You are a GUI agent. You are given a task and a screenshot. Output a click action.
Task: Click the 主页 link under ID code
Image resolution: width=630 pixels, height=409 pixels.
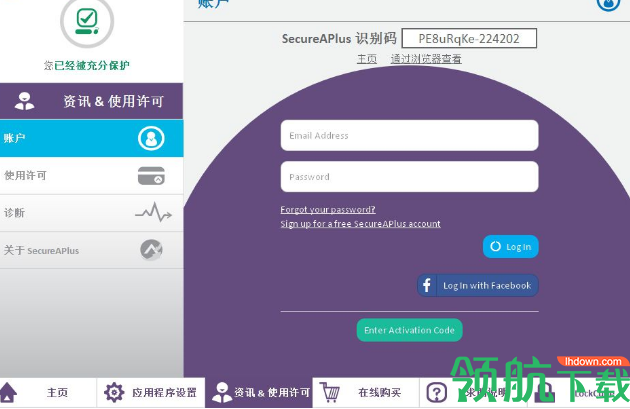367,59
